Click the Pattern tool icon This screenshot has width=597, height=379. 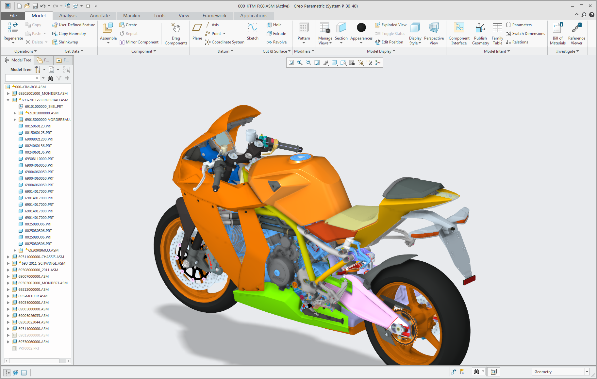point(304,27)
